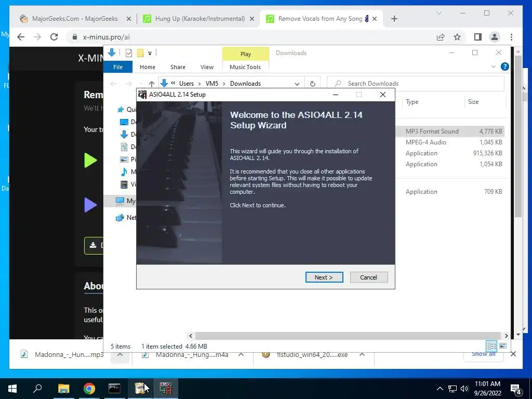This screenshot has width=532, height=399.
Task: Click the Explorer horizontal scrollbar
Action: [348, 336]
